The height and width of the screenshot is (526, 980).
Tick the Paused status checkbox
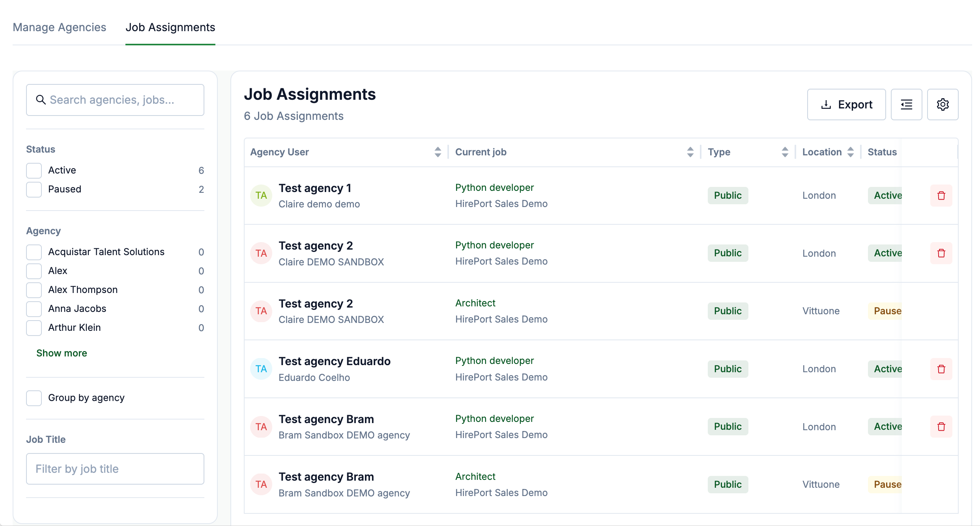[x=34, y=189]
